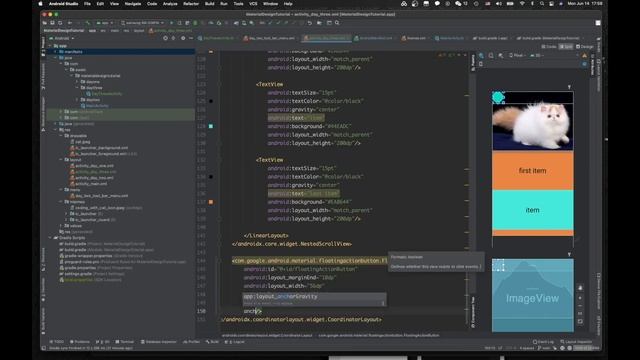Viewport: 640px width, 360px height.
Task: Open the Analyze menu
Action: click(170, 4)
